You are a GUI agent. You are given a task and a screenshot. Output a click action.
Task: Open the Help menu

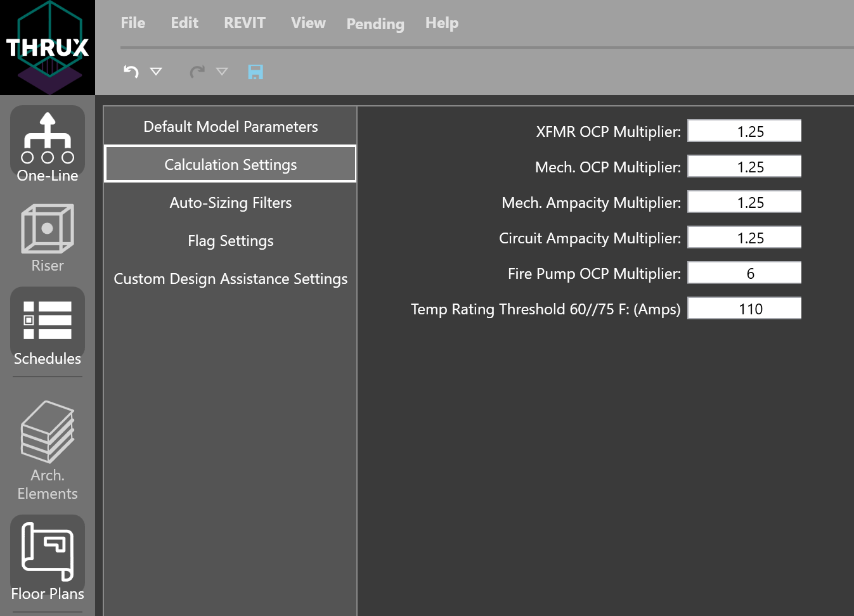(x=442, y=23)
